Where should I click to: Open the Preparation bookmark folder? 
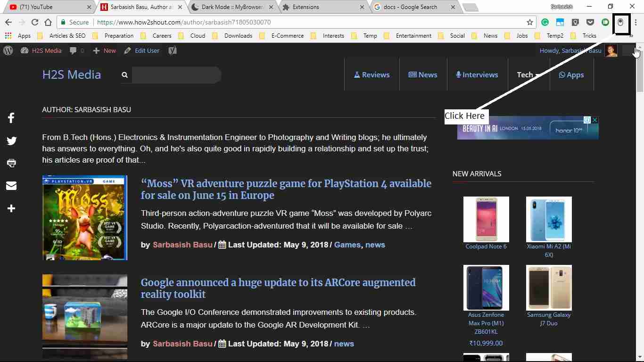tap(113, 35)
